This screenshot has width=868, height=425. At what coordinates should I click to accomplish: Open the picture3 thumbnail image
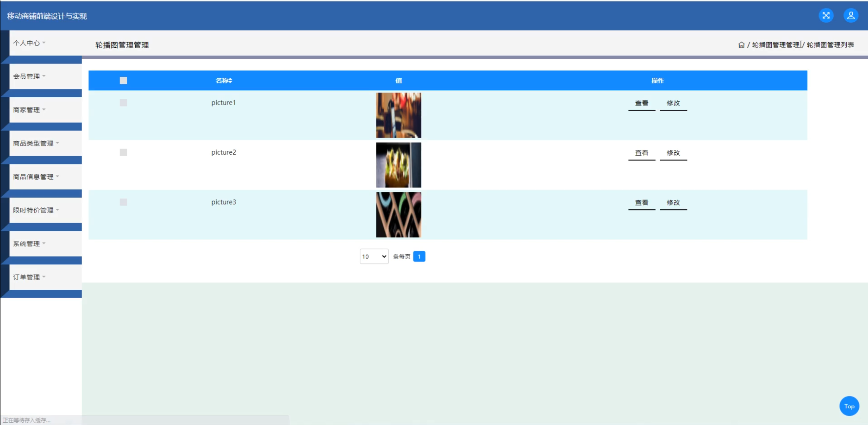[x=399, y=215]
